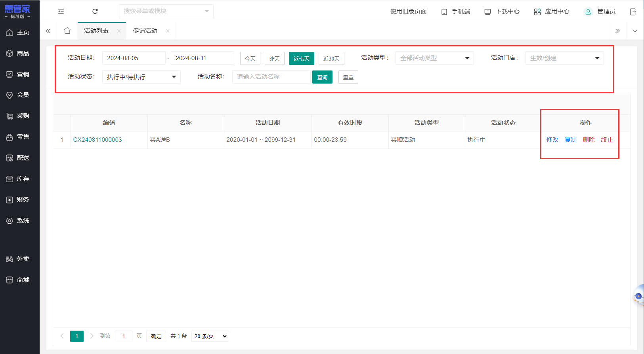Go to home tab icon
Image resolution: width=644 pixels, height=354 pixels.
click(x=67, y=31)
